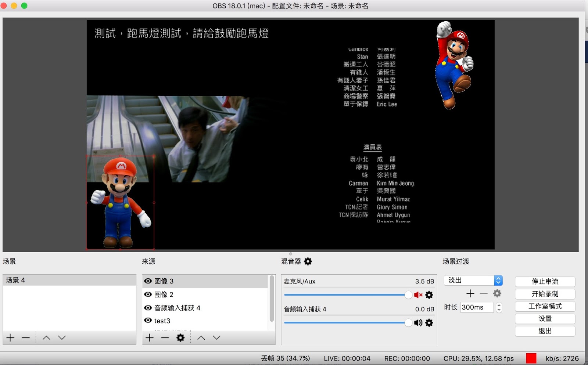Screen dimensions: 588x365
Task: Click the sources list scrollbar
Action: [272, 299]
